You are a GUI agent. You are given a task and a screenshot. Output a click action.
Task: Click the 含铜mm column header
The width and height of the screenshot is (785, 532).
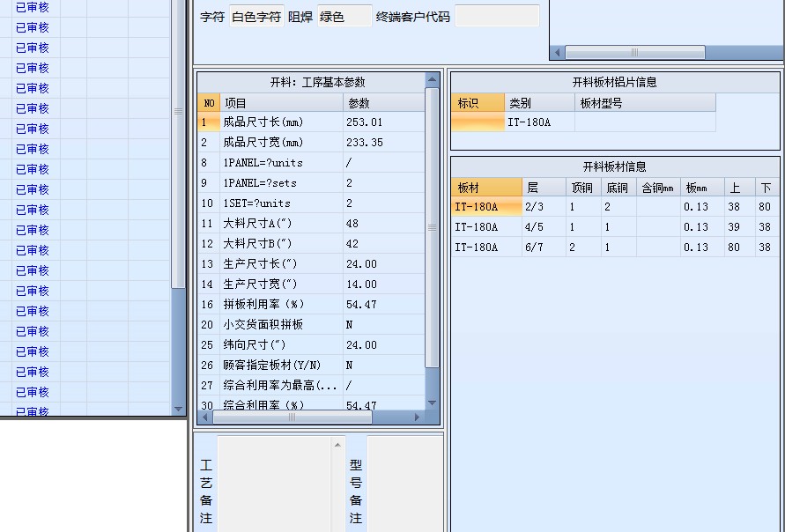coord(658,188)
